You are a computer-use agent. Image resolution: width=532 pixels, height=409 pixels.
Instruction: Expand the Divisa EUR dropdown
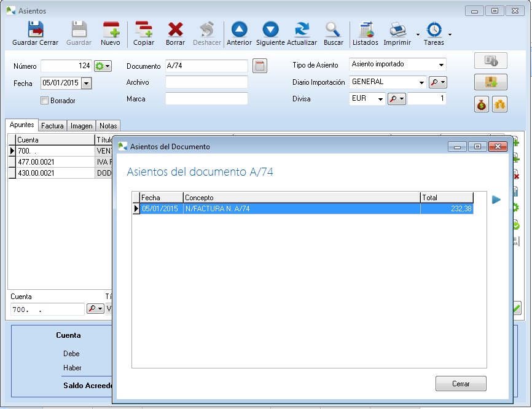380,99
